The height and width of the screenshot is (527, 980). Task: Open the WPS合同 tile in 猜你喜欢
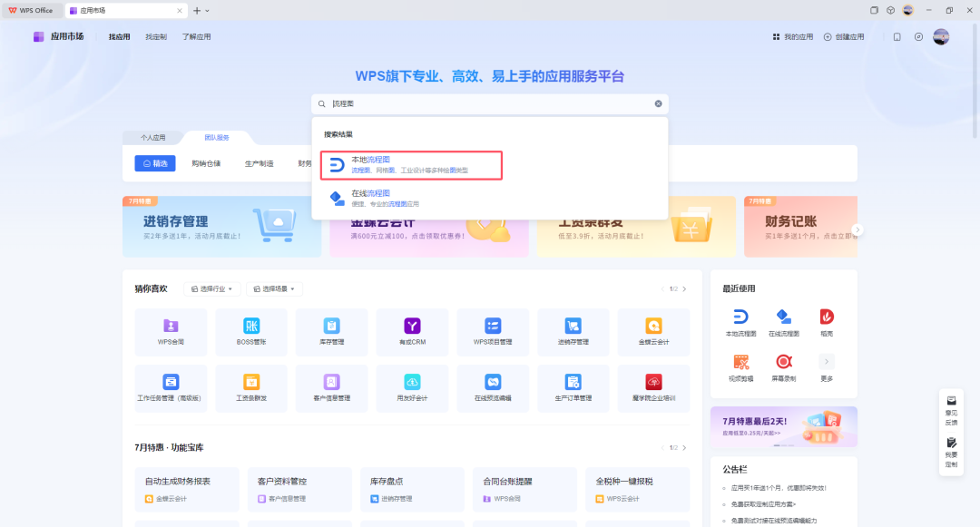[171, 332]
